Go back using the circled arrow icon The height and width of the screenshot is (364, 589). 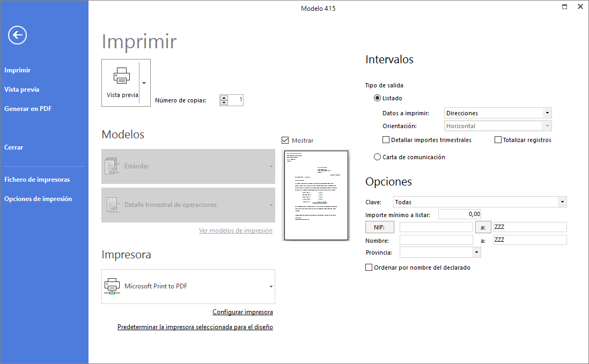point(17,35)
